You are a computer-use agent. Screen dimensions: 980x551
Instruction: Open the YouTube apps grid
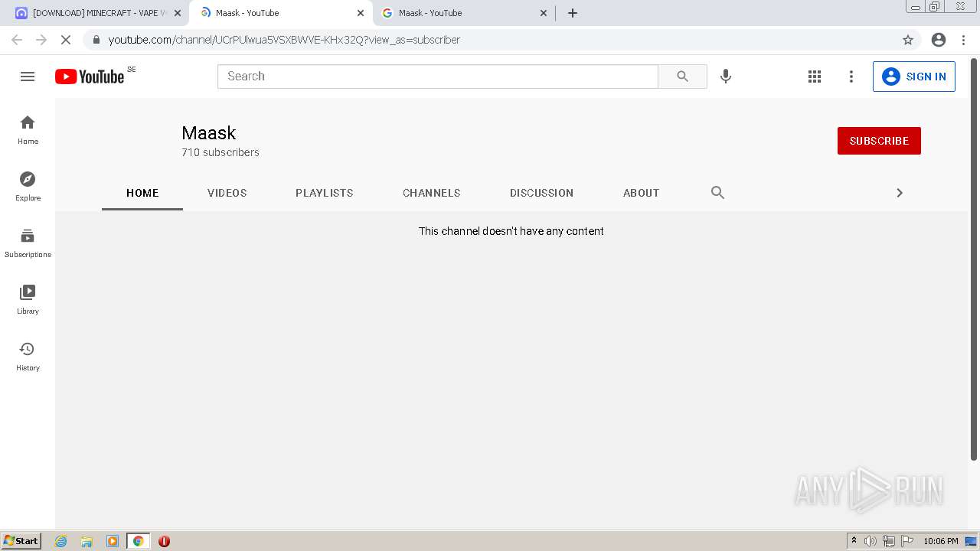[x=815, y=77]
